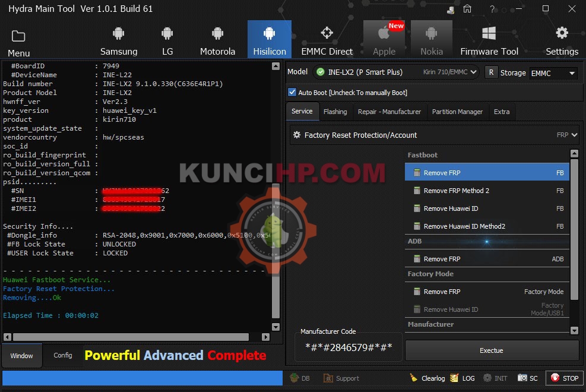The width and height of the screenshot is (586, 392).
Task: Click the Elapsed Time log line
Action: (51, 315)
